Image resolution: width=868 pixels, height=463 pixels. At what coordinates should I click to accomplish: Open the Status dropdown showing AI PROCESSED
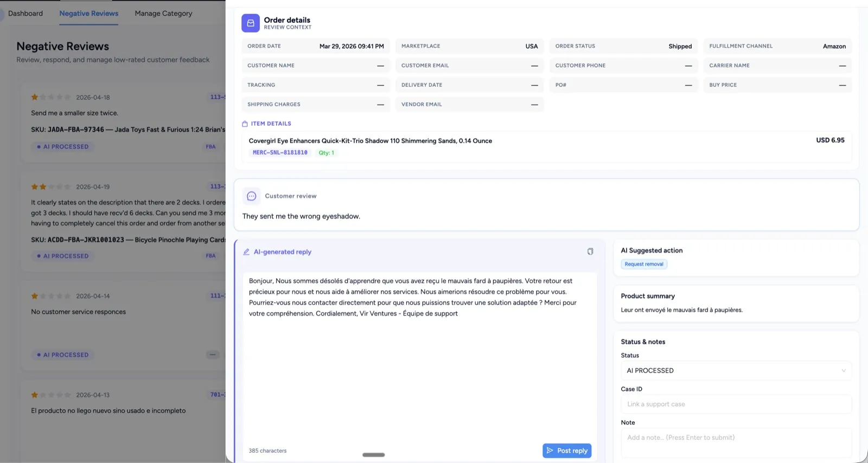click(736, 371)
